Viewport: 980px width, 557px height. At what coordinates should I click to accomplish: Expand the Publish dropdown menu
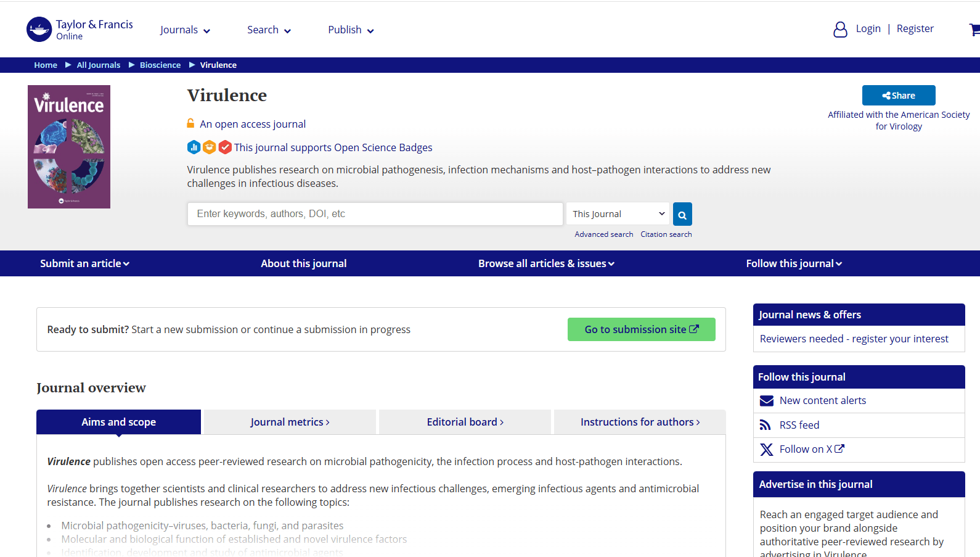pyautogui.click(x=351, y=30)
